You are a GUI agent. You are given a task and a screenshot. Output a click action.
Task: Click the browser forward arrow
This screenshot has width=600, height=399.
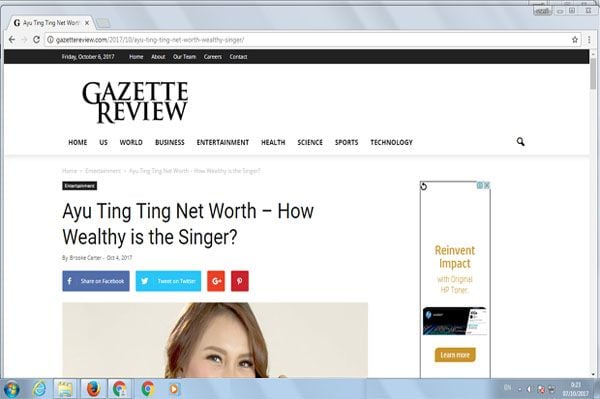click(x=24, y=39)
